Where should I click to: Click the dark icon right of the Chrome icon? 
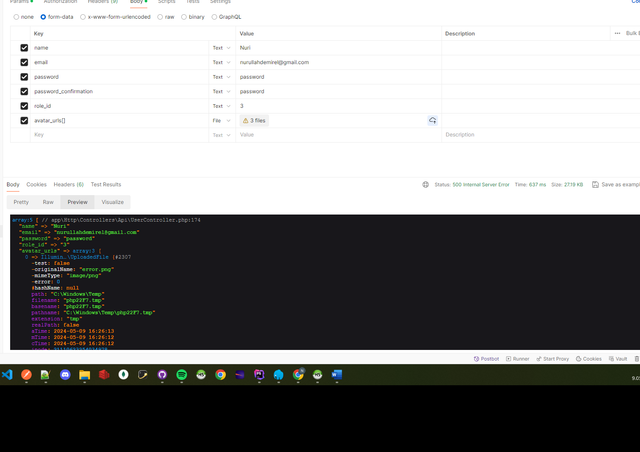click(240, 374)
